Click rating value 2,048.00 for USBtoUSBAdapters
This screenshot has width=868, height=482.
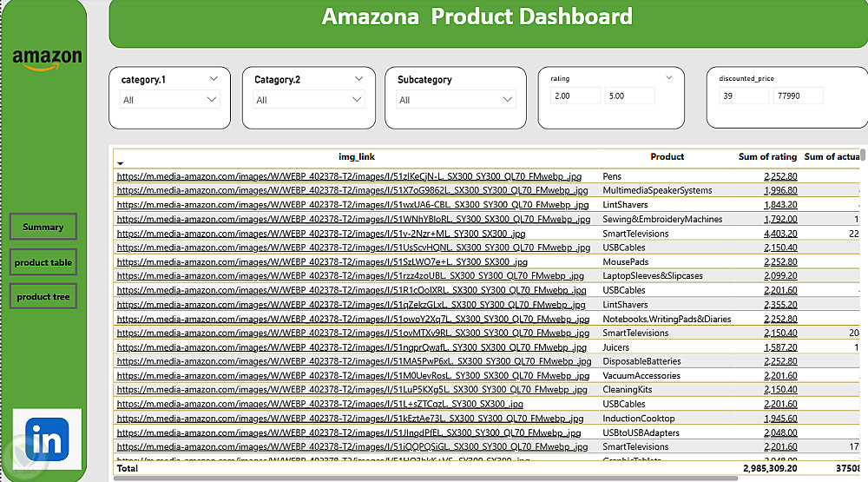pyautogui.click(x=780, y=432)
